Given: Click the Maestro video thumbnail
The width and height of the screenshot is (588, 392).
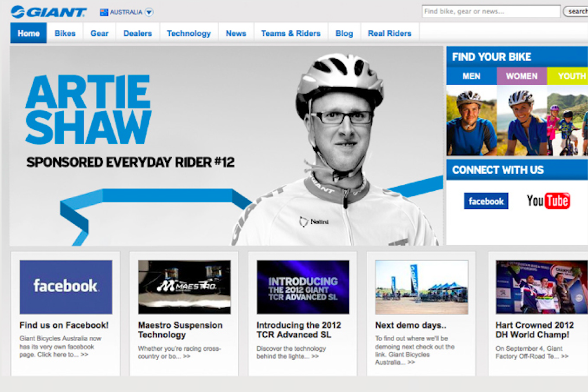Looking at the screenshot, I should 184,287.
